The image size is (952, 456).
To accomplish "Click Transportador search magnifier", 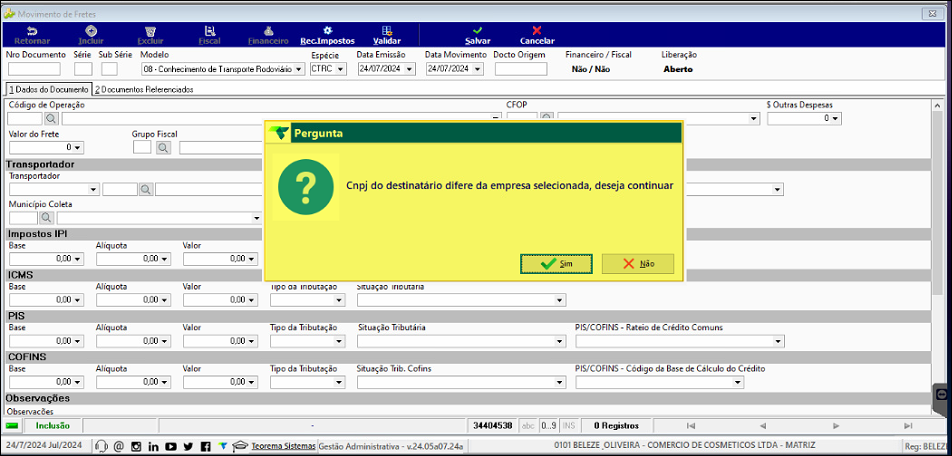I will coord(146,189).
